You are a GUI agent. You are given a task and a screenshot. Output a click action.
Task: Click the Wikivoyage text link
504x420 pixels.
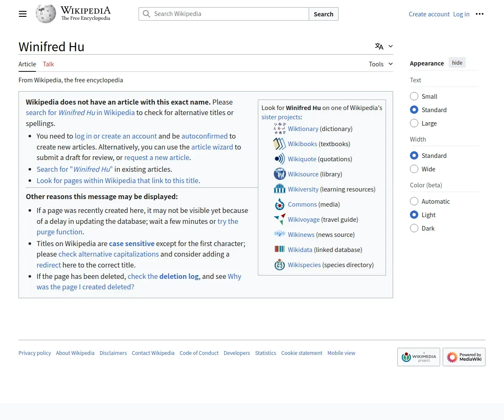click(304, 219)
